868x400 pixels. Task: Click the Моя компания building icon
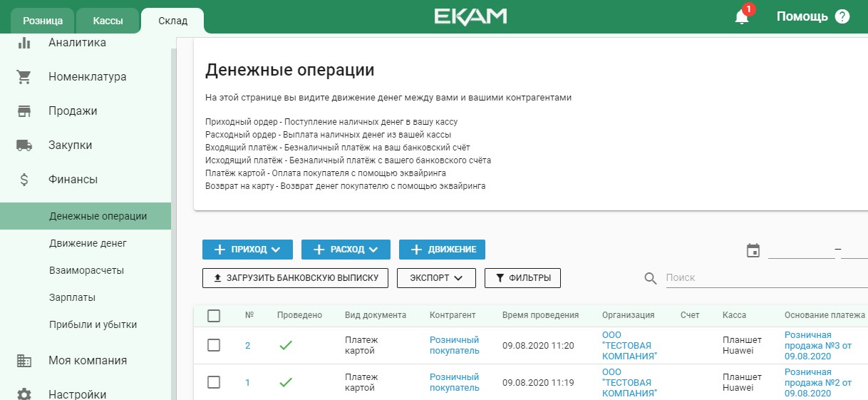(24, 361)
